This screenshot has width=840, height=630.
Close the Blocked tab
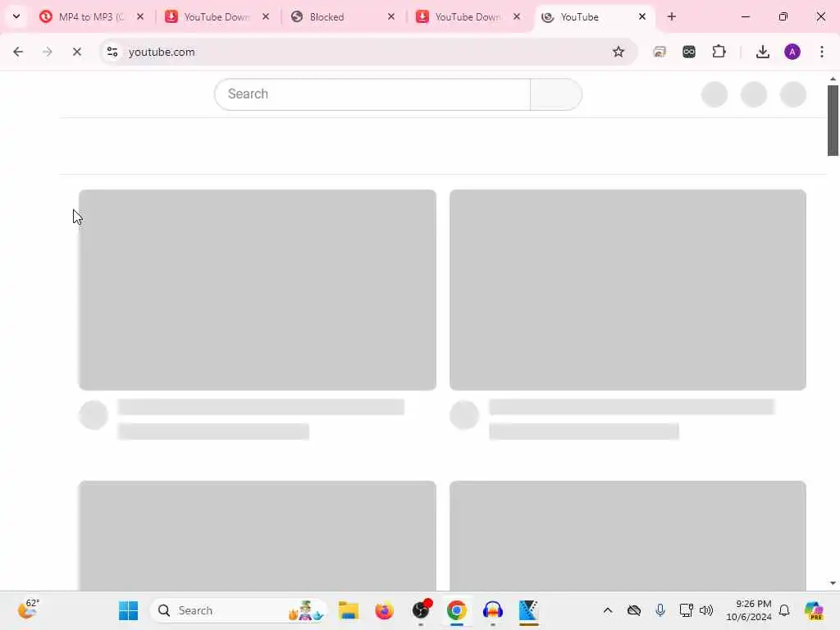(x=391, y=16)
